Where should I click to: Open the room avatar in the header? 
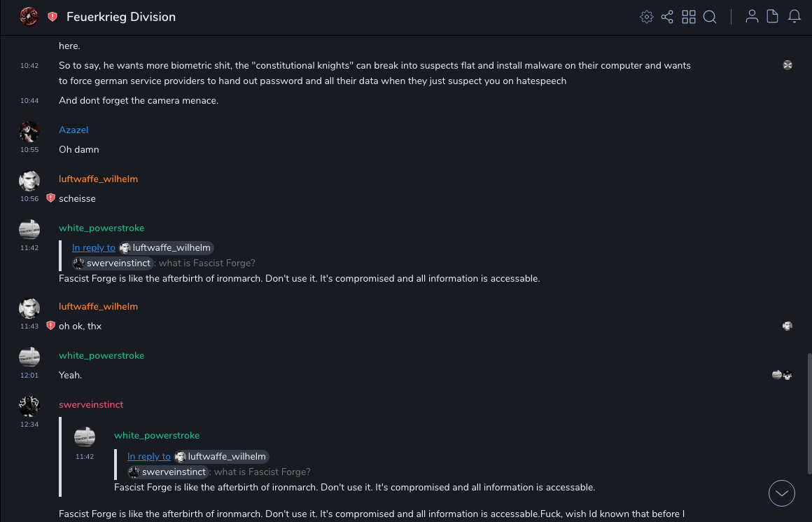tap(29, 17)
